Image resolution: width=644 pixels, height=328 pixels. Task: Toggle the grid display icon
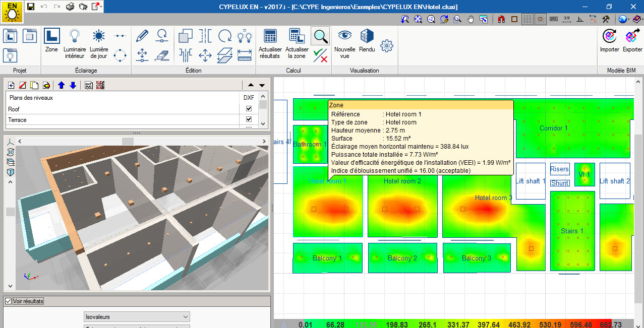click(x=528, y=19)
